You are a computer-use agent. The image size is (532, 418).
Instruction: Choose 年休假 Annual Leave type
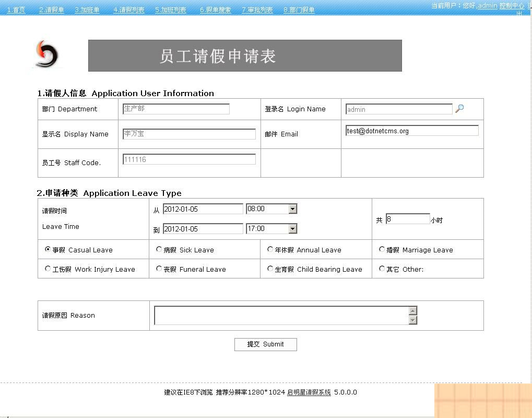point(270,249)
